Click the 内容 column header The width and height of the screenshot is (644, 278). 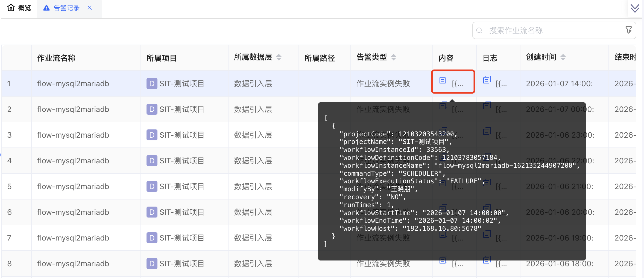tap(446, 58)
